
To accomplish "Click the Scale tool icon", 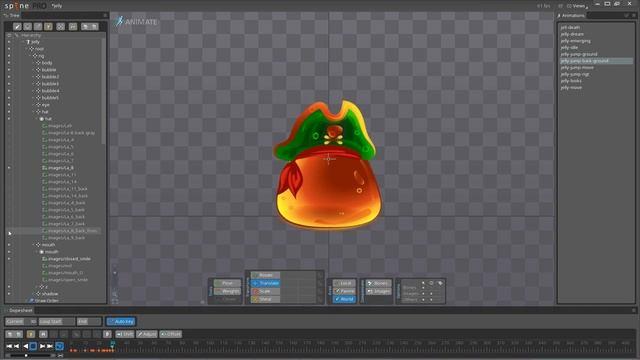I will coord(256,291).
